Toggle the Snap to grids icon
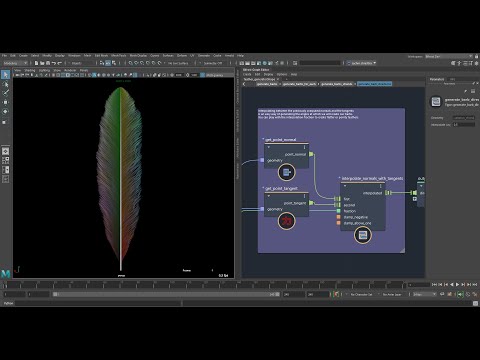The height and width of the screenshot is (360, 480). (x=131, y=63)
